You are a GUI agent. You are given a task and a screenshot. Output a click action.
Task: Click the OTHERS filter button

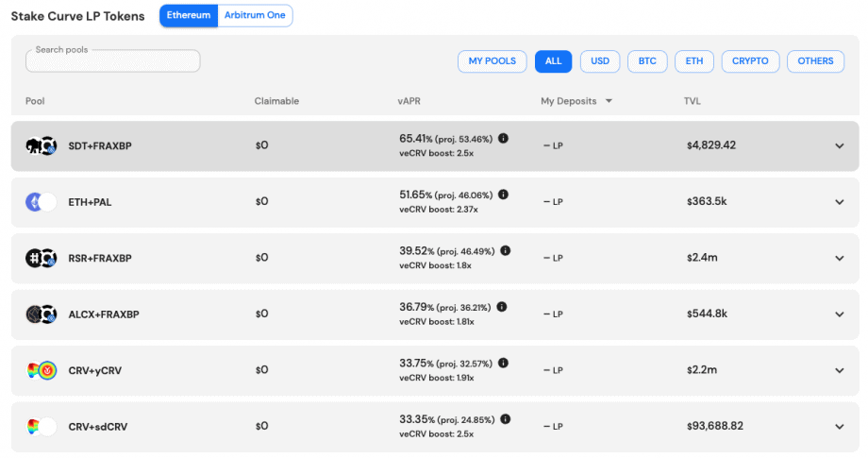[x=815, y=61]
